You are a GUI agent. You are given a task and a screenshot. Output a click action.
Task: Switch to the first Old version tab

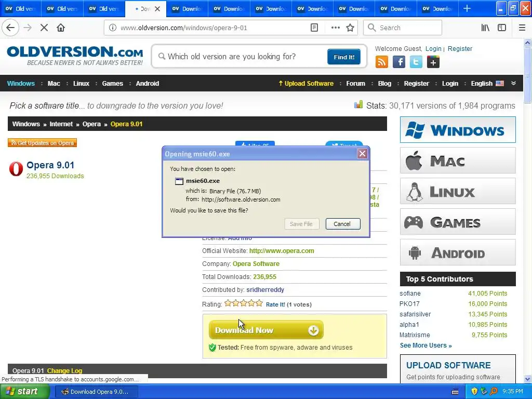coord(21,9)
